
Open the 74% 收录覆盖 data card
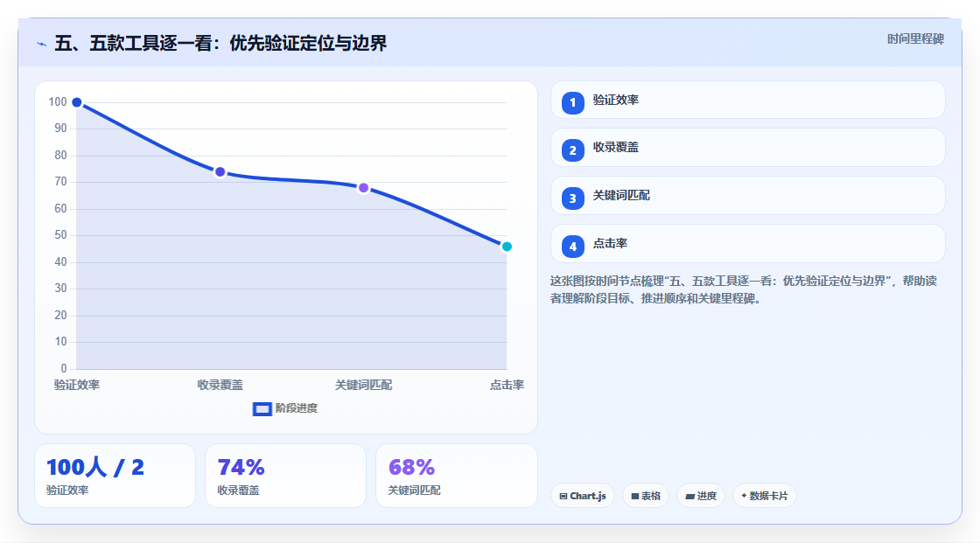point(285,476)
